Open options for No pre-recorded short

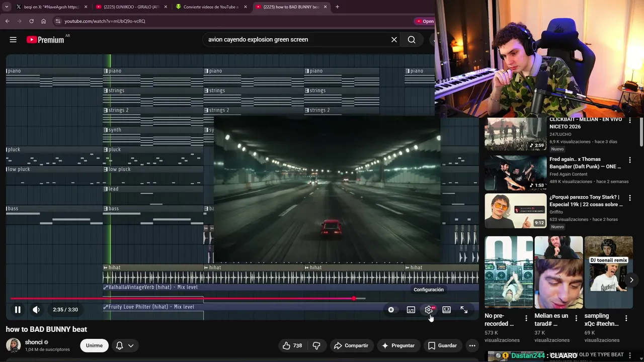526,318
